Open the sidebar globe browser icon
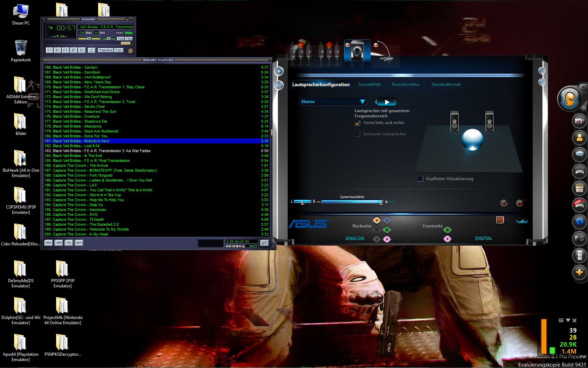This screenshot has height=368, width=588. (580, 222)
